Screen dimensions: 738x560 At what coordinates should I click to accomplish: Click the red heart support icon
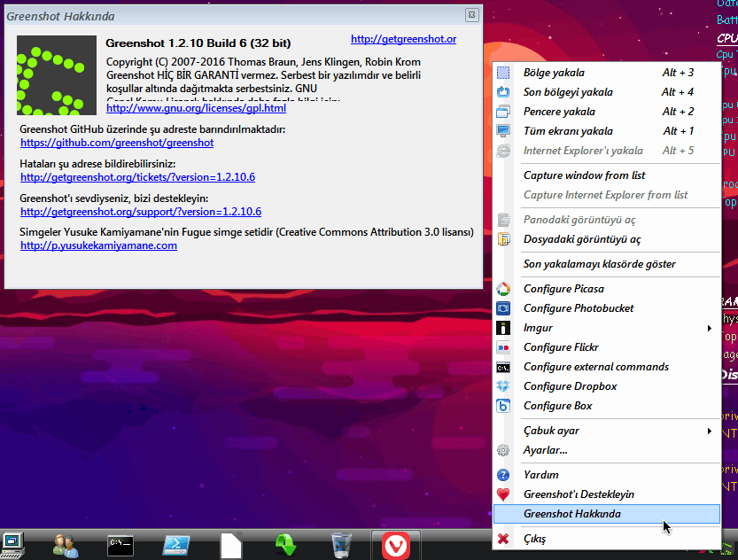[x=503, y=494]
